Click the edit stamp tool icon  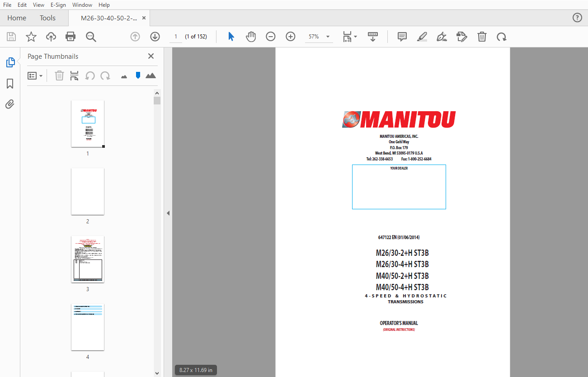pyautogui.click(x=462, y=37)
